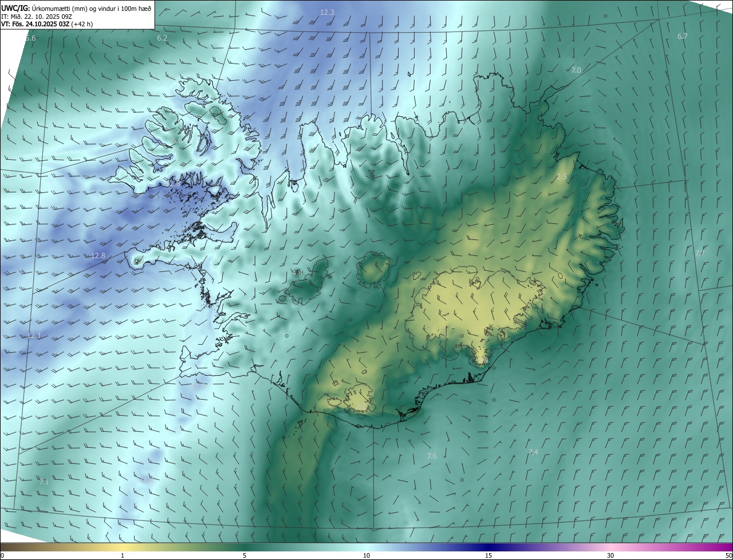
Task: Click the 12.8 value label on the map
Action: tap(98, 255)
